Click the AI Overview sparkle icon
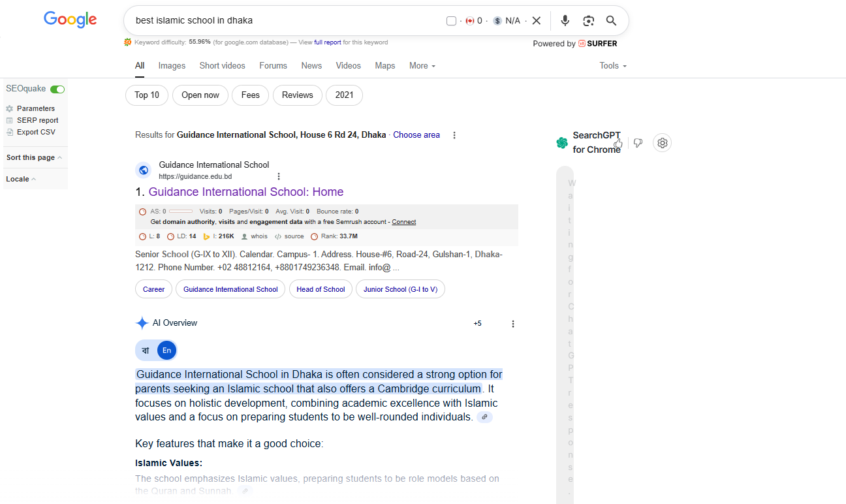This screenshot has width=846, height=504. (x=142, y=323)
